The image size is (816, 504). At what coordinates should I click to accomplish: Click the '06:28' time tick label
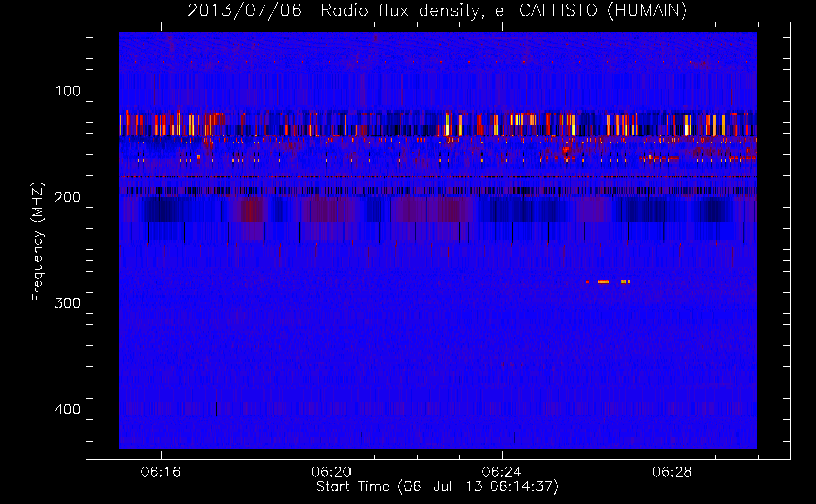click(x=672, y=472)
